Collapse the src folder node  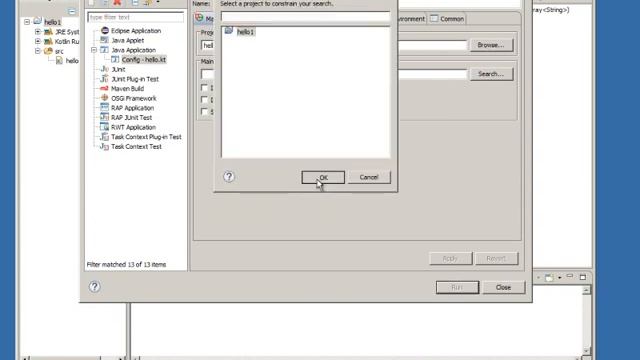point(38,51)
